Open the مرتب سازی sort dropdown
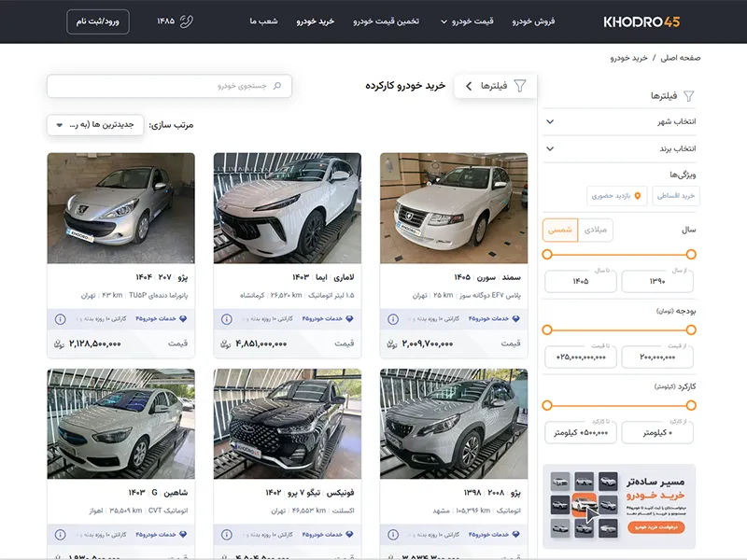This screenshot has width=747, height=560. (95, 125)
